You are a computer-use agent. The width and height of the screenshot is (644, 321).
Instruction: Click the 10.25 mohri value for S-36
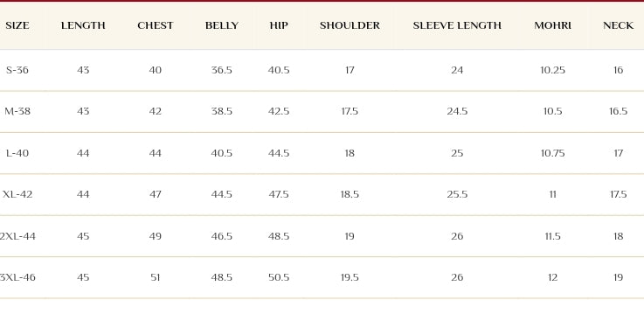552,70
